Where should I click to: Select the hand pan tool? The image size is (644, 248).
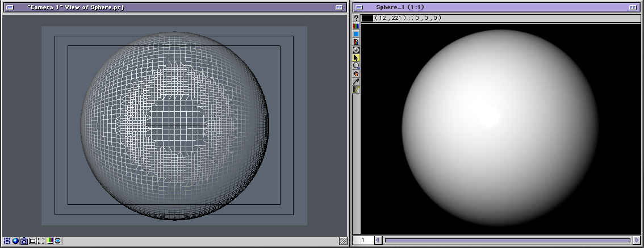click(356, 74)
